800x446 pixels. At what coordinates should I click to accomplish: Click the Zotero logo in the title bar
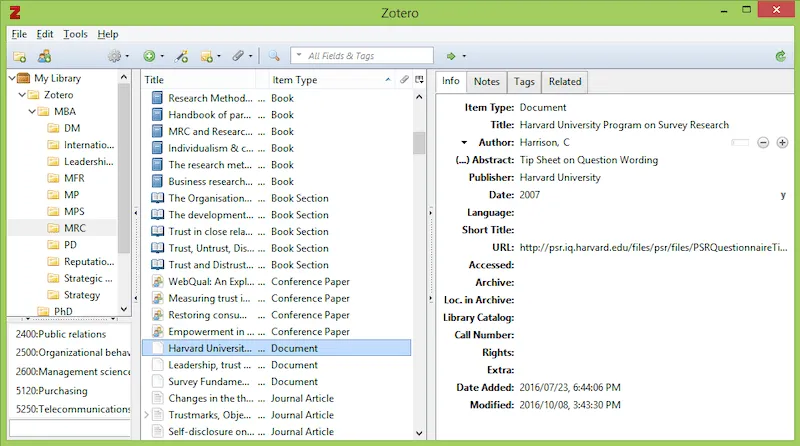15,12
